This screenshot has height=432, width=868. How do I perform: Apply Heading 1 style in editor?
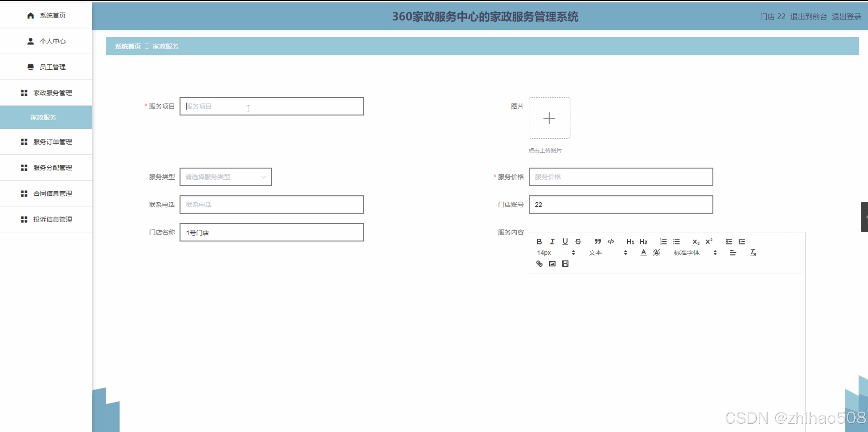(630, 241)
